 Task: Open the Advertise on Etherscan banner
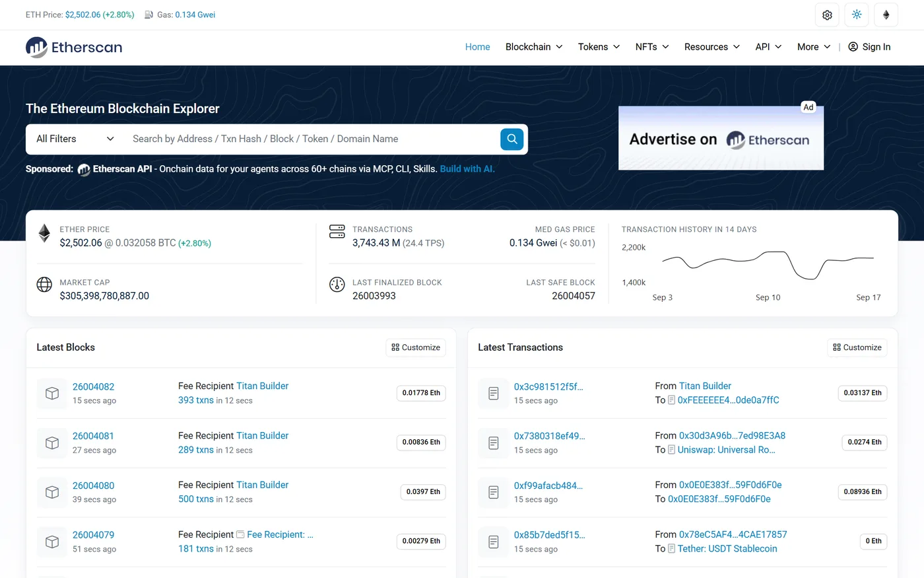[x=721, y=138]
